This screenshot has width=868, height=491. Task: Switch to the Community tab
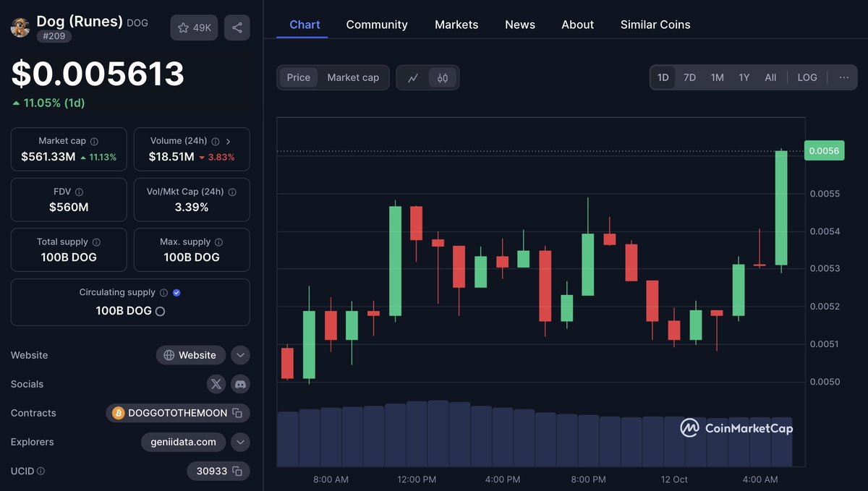pos(377,25)
